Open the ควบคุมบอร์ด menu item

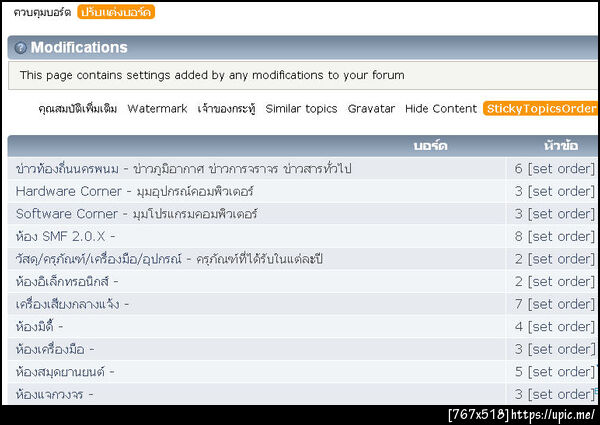[42, 12]
